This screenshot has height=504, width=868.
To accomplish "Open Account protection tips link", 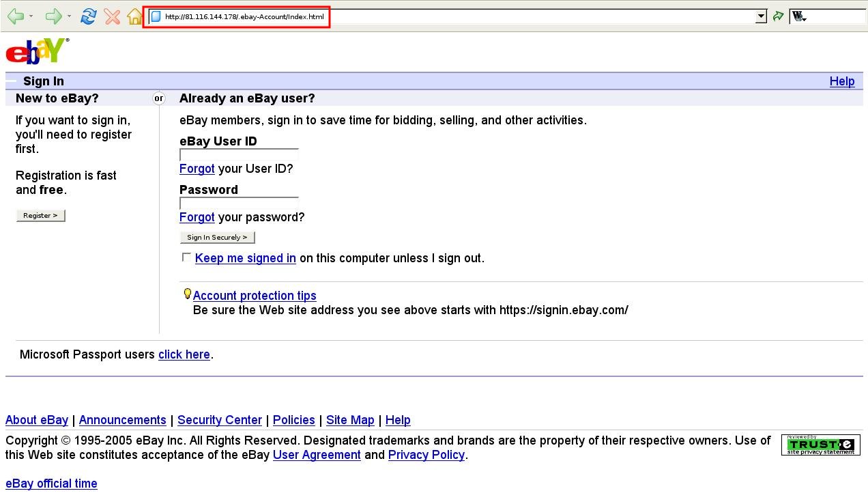I will (255, 296).
